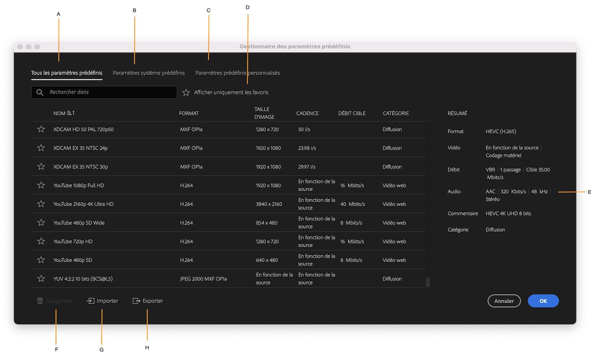The height and width of the screenshot is (364, 591).
Task: Click the CATÉGORIE column header
Action: point(396,113)
